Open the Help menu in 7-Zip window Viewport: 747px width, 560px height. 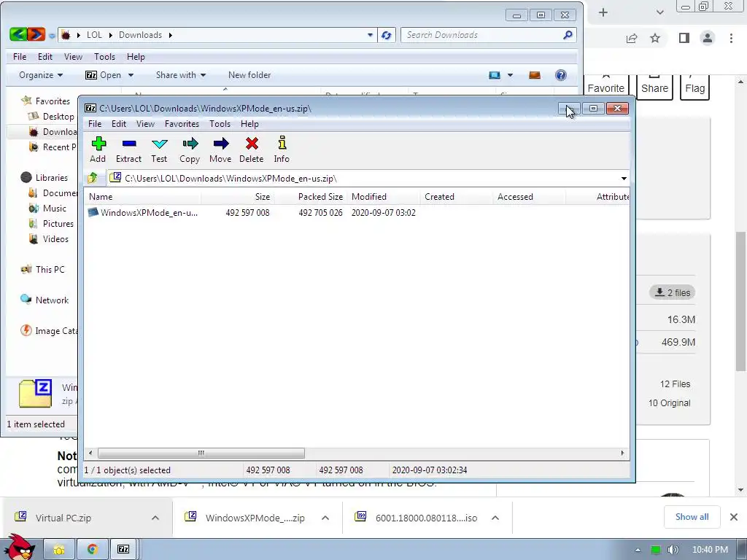(x=249, y=124)
